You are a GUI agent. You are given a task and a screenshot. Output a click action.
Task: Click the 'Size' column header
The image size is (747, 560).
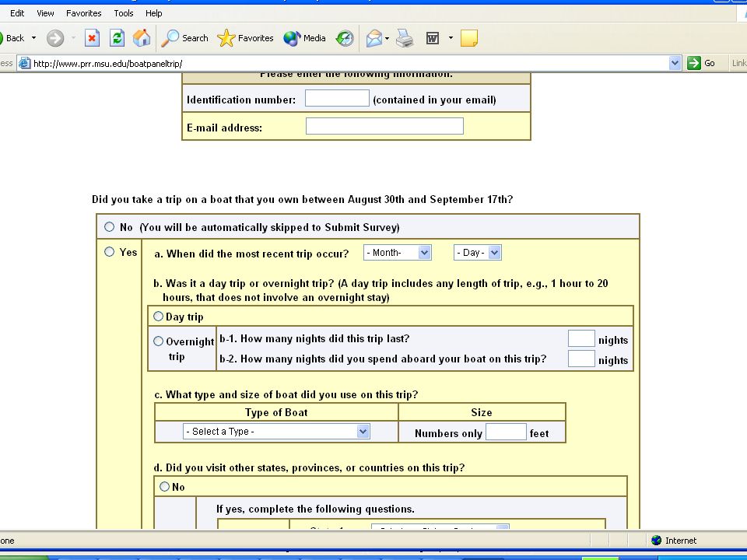[x=482, y=412]
